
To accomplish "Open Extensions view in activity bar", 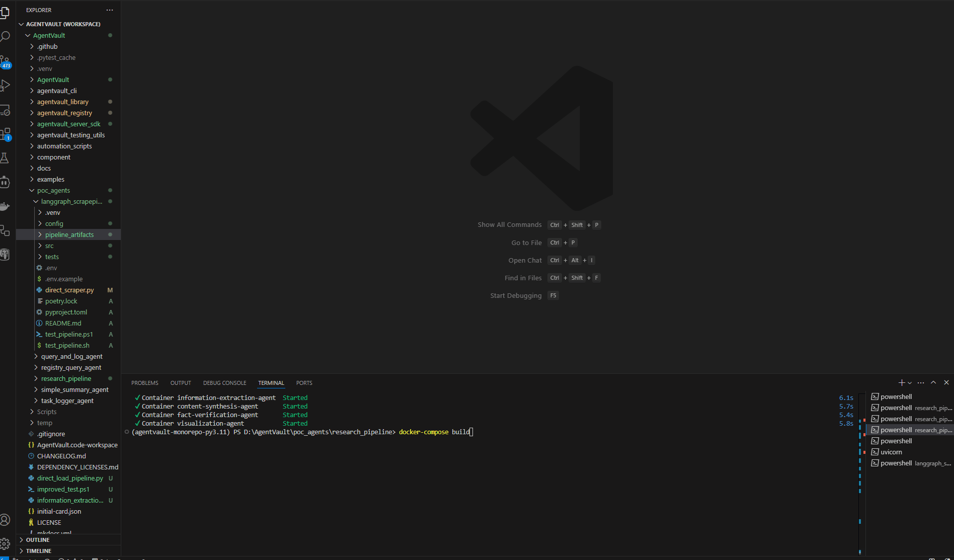I will pyautogui.click(x=5, y=134).
